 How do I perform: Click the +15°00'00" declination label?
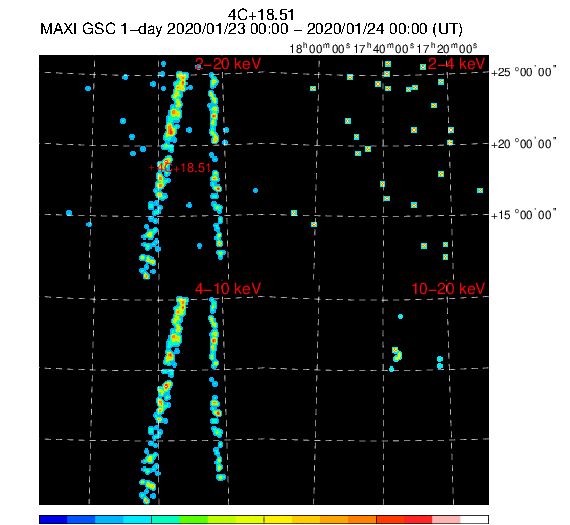pyautogui.click(x=523, y=215)
